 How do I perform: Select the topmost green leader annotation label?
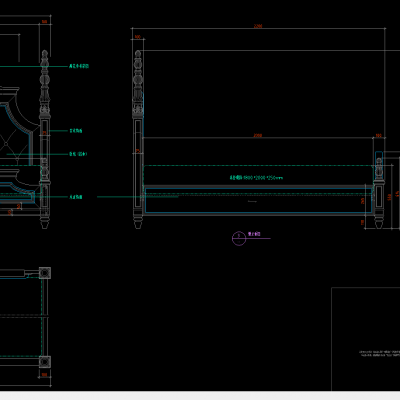[x=79, y=66]
